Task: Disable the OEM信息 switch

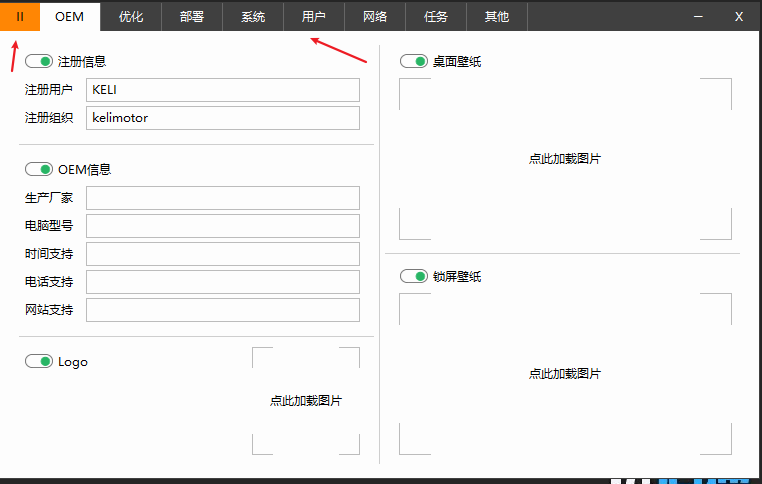Action: pos(39,169)
